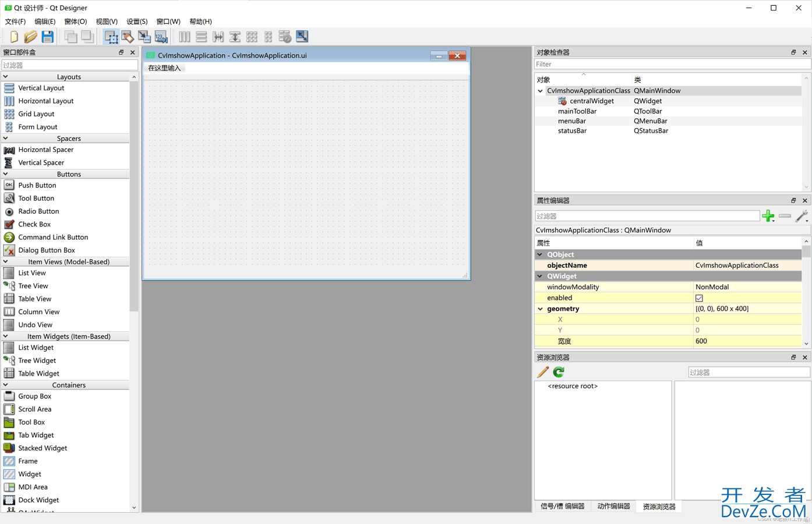Select the statusBar object row
The height and width of the screenshot is (524, 812).
(668, 131)
